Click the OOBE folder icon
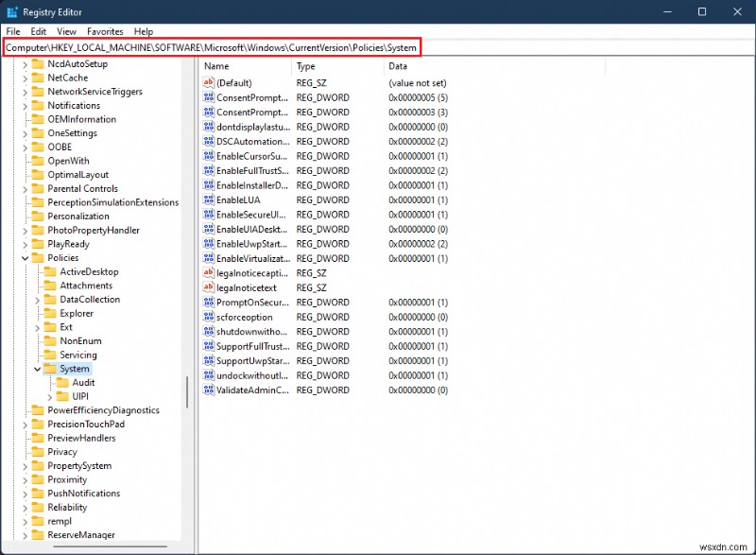The height and width of the screenshot is (555, 756). click(38, 147)
